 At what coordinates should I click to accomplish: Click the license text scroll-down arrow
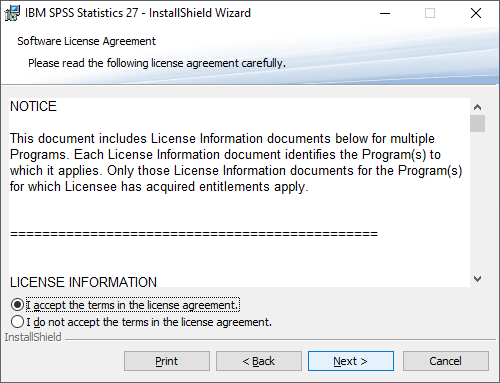click(x=477, y=279)
